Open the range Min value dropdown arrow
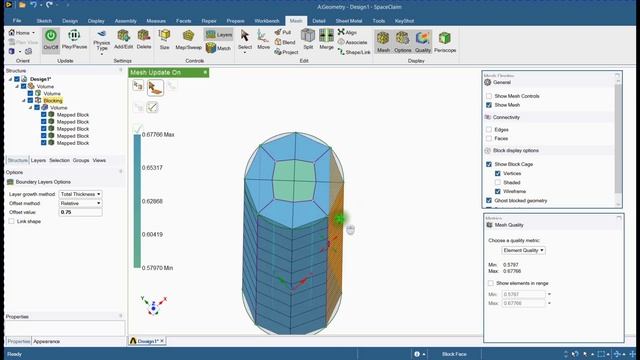 (x=549, y=294)
